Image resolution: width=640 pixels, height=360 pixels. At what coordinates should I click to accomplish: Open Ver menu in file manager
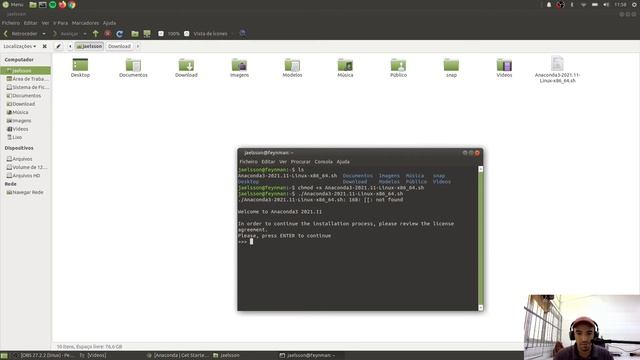(x=45, y=23)
